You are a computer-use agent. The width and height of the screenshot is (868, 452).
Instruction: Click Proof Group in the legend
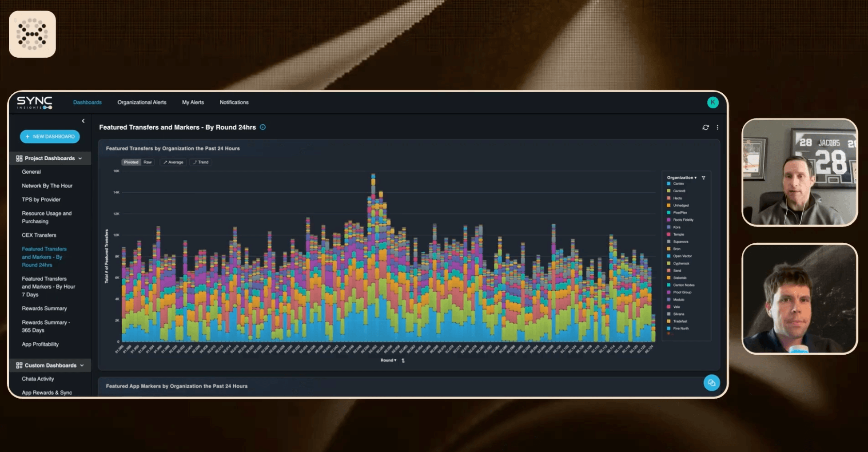(680, 293)
